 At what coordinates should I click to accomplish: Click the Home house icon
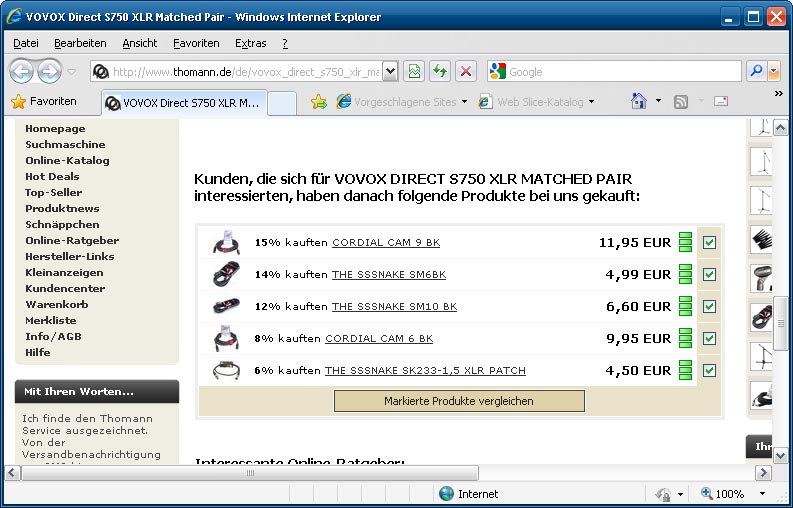[639, 101]
